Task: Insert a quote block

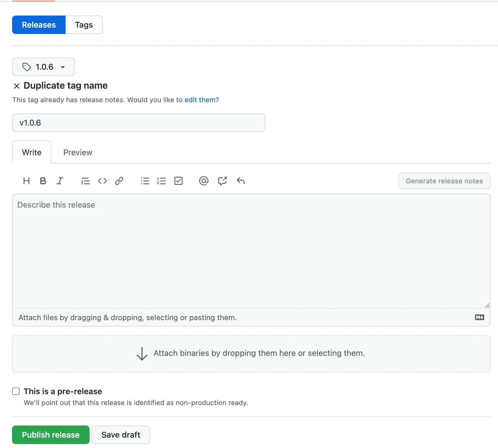Action: point(85,181)
